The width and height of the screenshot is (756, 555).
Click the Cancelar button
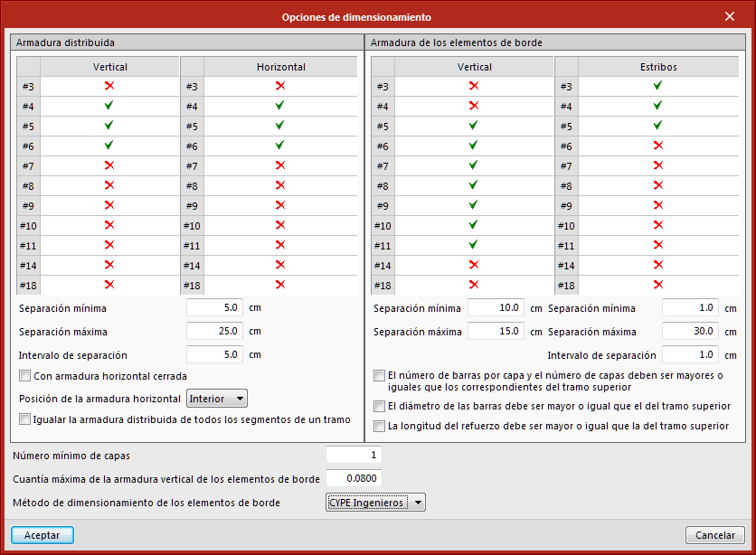(715, 535)
